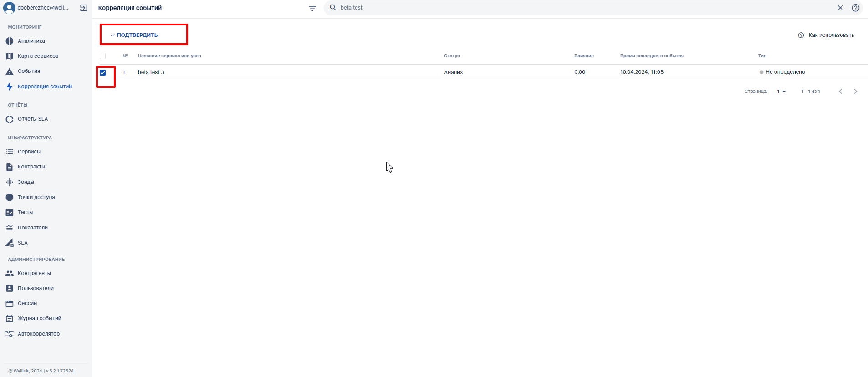The width and height of the screenshot is (868, 377).
Task: Click the Зонды waveform icon
Action: pyautogui.click(x=10, y=182)
